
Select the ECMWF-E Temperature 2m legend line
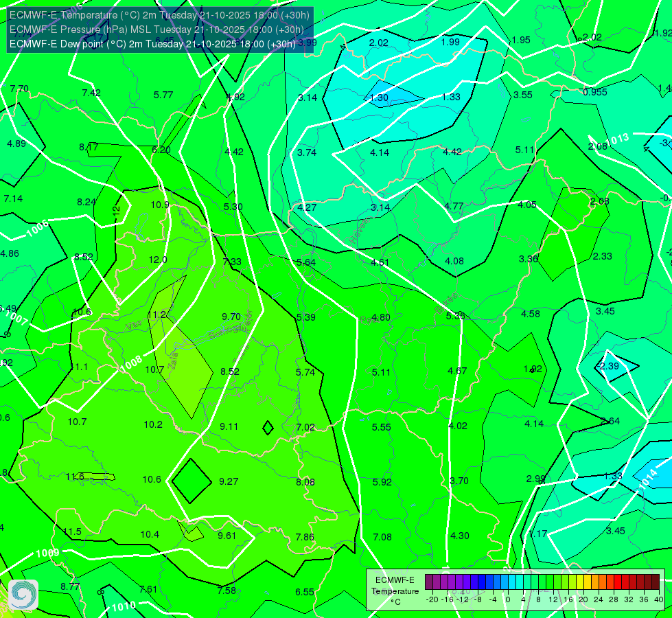159,15
